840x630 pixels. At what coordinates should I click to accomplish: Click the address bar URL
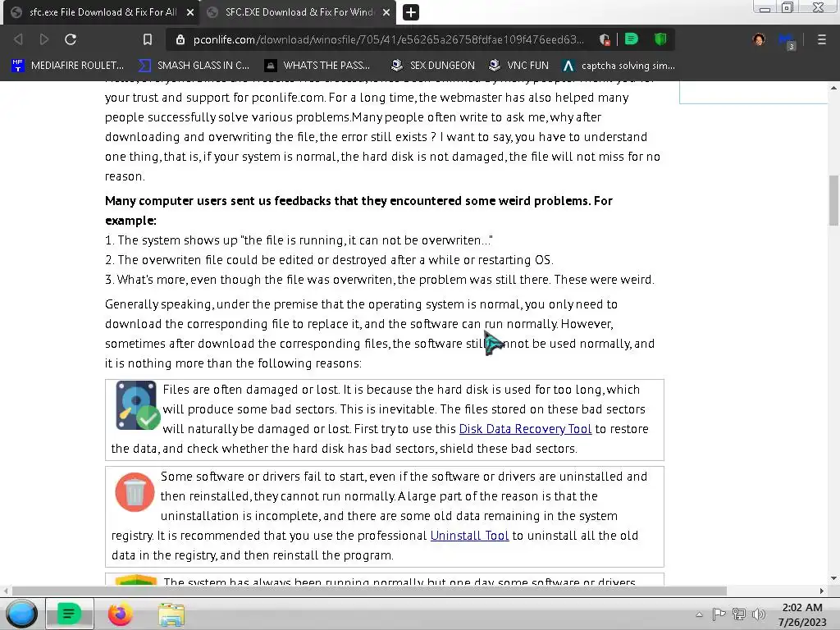[x=388, y=39]
